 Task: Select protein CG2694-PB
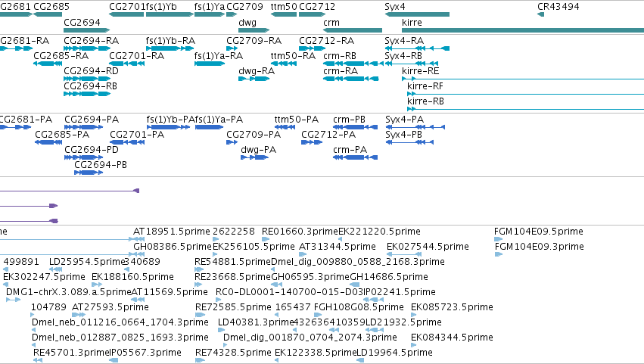pyautogui.click(x=101, y=165)
